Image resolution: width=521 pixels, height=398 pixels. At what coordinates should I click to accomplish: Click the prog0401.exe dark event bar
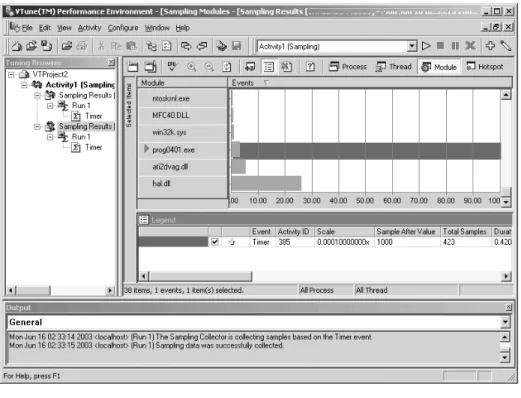pyautogui.click(x=370, y=151)
